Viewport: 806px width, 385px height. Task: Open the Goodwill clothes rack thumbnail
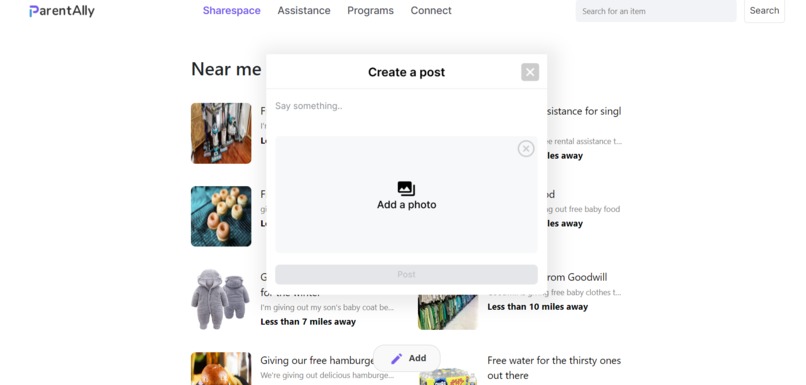point(448,312)
